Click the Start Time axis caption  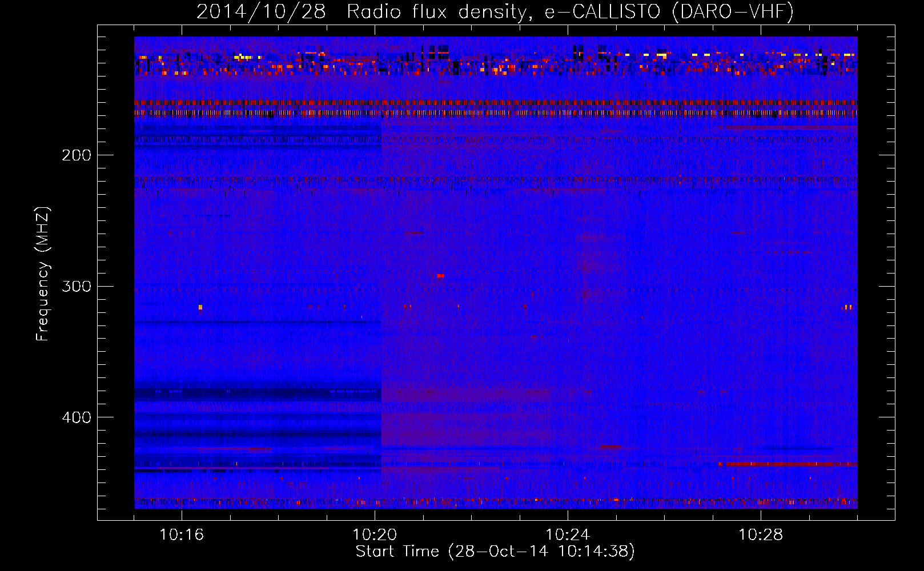click(495, 552)
